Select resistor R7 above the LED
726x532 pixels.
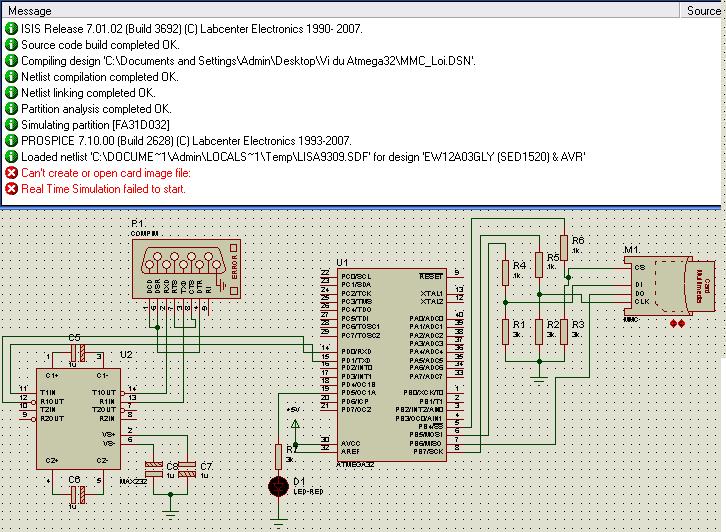pos(278,457)
